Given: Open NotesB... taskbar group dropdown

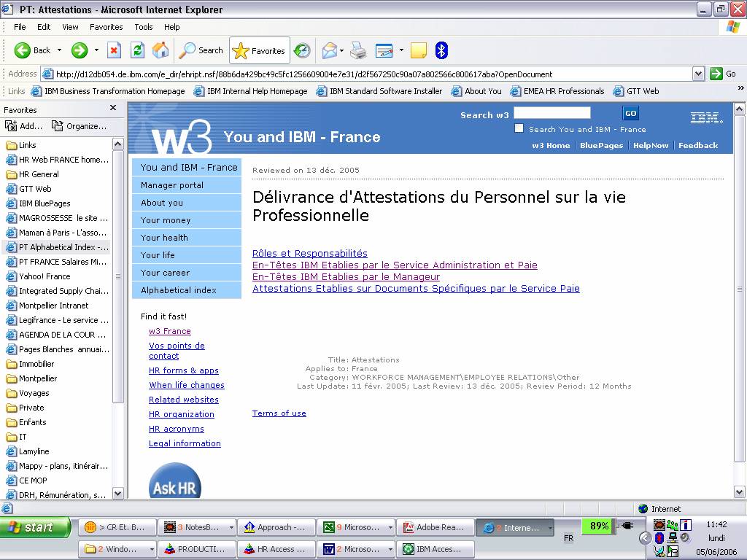Looking at the screenshot, I should (231, 528).
